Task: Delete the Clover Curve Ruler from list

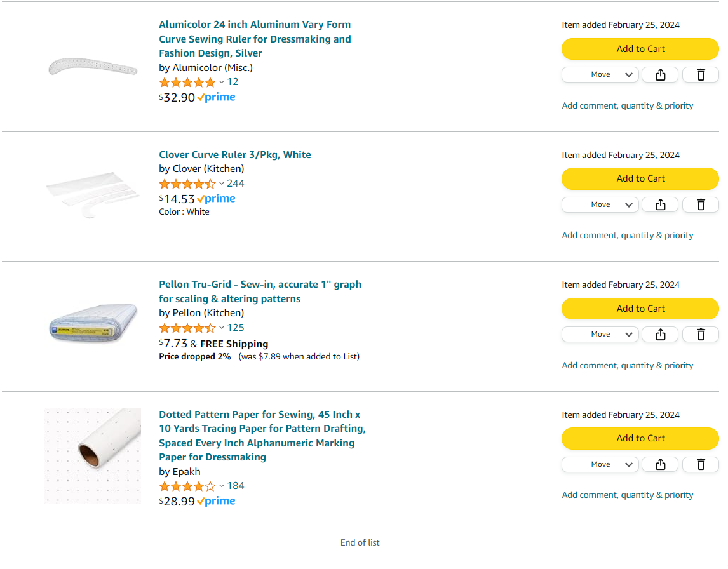Action: (x=700, y=204)
